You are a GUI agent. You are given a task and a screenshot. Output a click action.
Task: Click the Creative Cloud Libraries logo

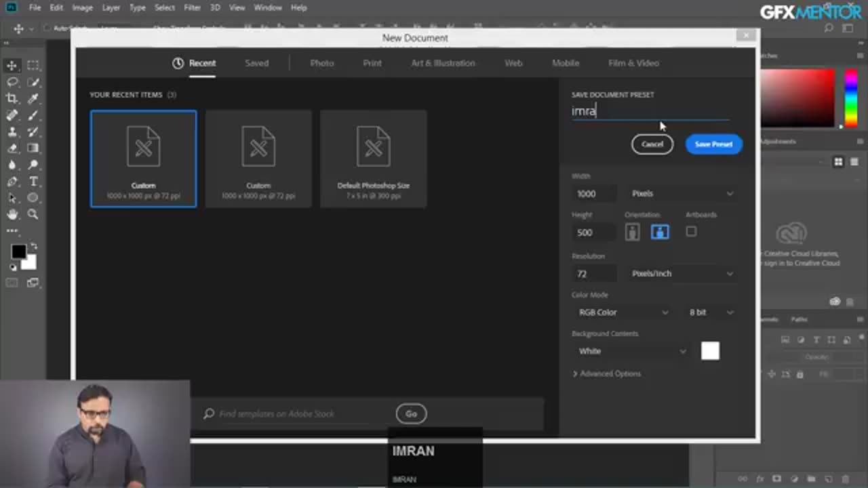(791, 235)
